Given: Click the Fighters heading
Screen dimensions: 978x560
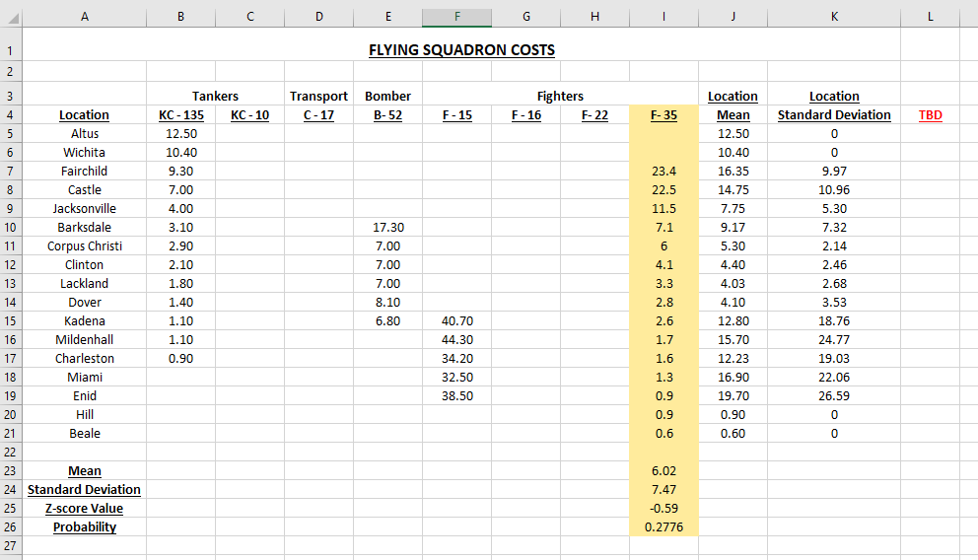Looking at the screenshot, I should coord(560,96).
